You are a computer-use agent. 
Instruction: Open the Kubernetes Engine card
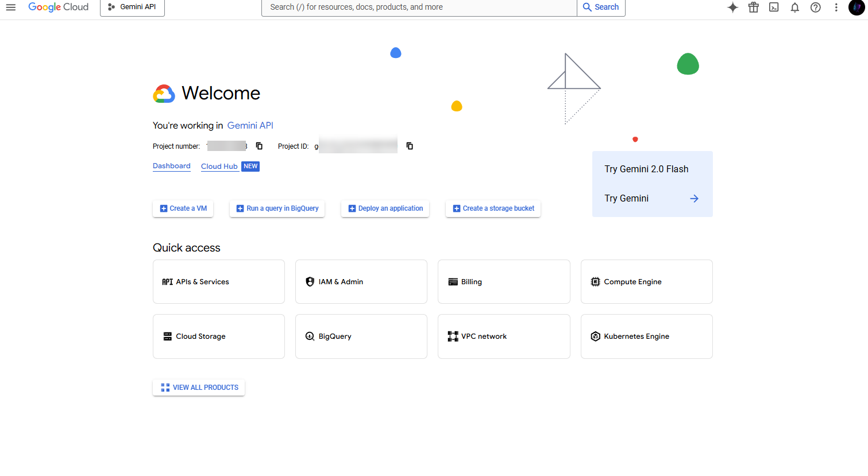(647, 336)
